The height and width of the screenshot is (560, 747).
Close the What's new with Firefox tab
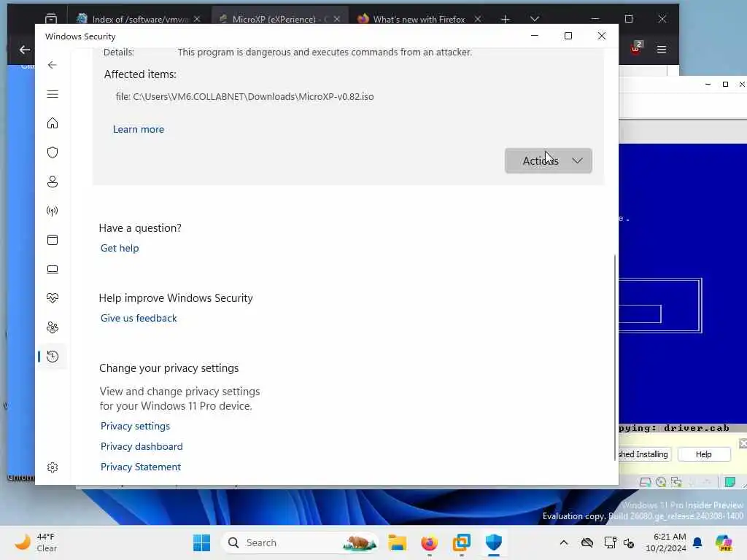pyautogui.click(x=477, y=19)
